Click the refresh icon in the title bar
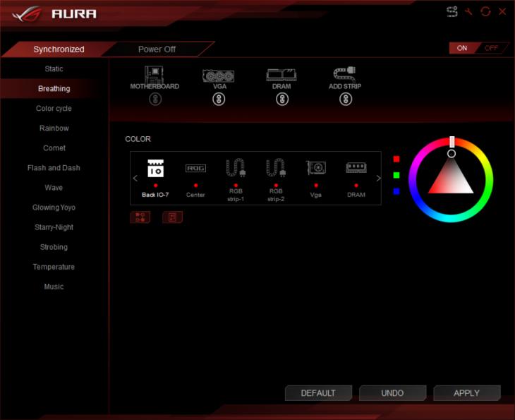This screenshot has width=515, height=420. click(485, 12)
